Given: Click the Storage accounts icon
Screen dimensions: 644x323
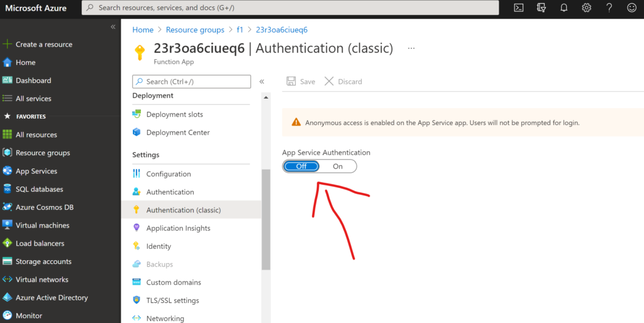Looking at the screenshot, I should point(7,261).
